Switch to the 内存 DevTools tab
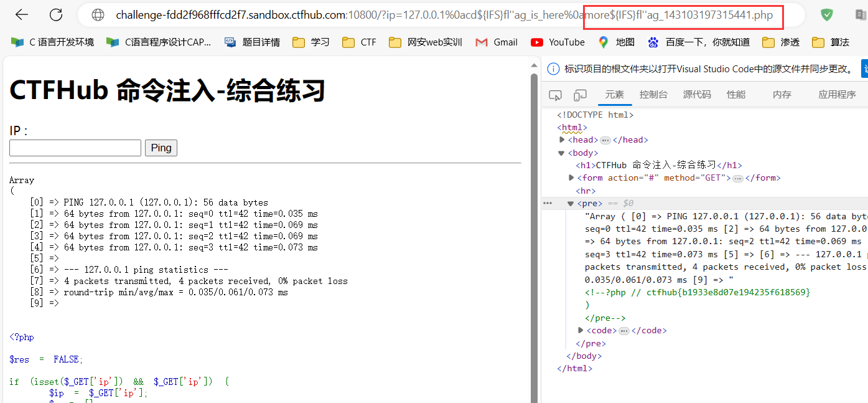Viewport: 868px width, 403px height. 782,95
